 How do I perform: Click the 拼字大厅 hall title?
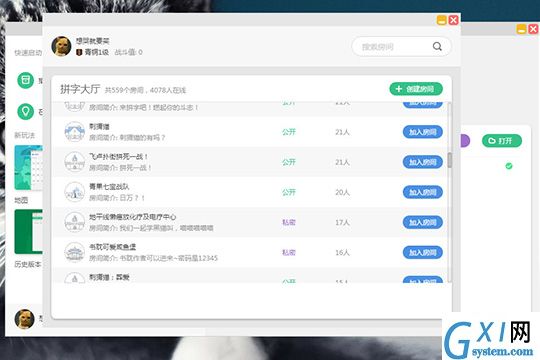80,89
